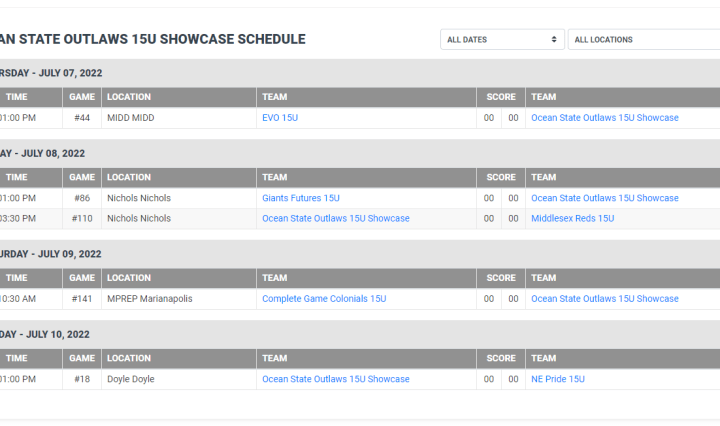Click the Showcase Schedule page heading
Screen dimensions: 720x426
[x=152, y=40]
